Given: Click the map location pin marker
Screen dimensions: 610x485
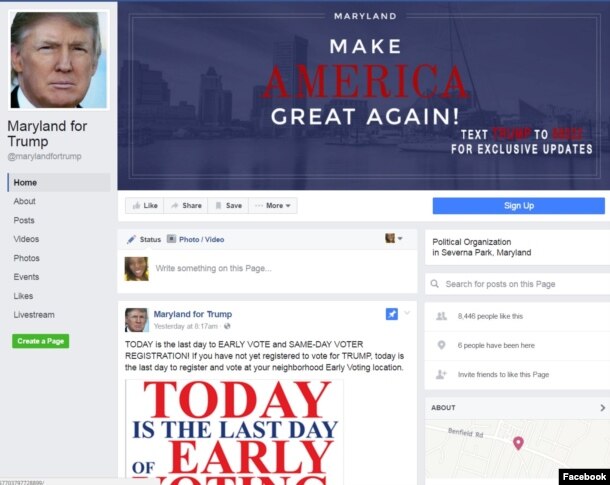Looking at the screenshot, I should [518, 443].
